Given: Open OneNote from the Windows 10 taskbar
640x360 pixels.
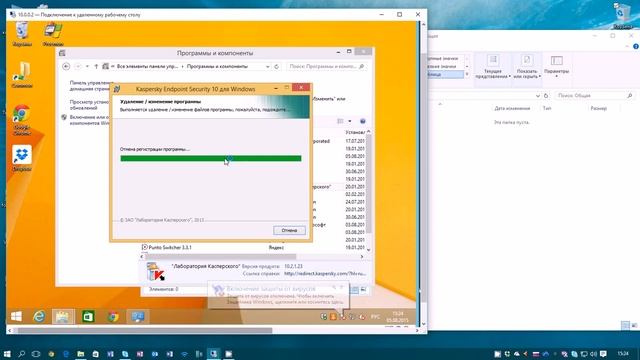Looking at the screenshot, I should 140,354.
